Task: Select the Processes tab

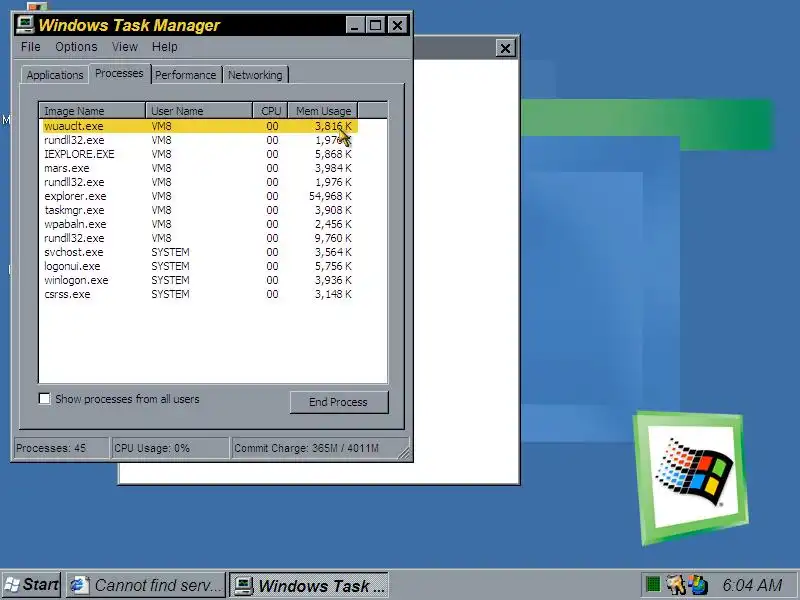Action: point(119,73)
